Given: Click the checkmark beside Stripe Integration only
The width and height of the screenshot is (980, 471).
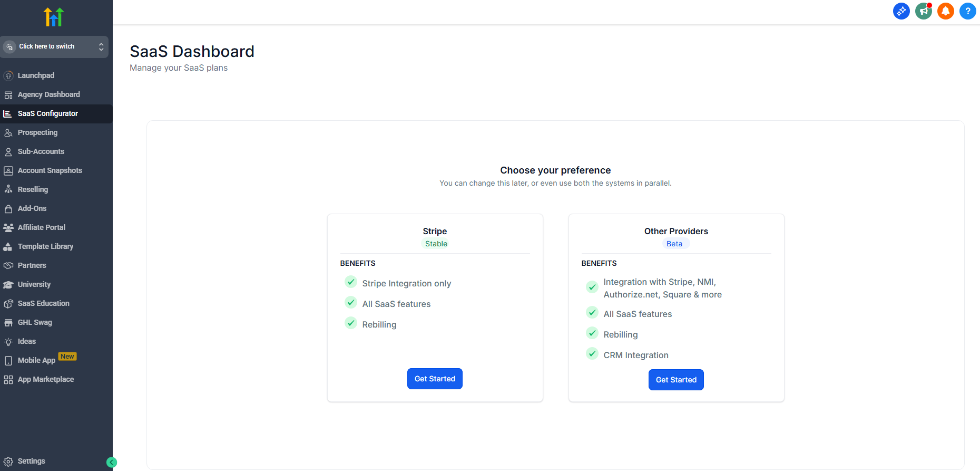Looking at the screenshot, I should pyautogui.click(x=351, y=282).
